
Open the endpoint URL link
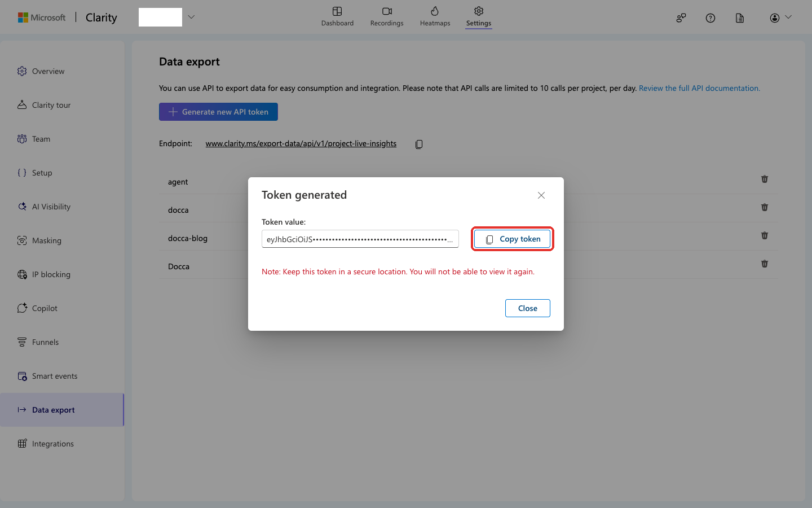point(301,143)
